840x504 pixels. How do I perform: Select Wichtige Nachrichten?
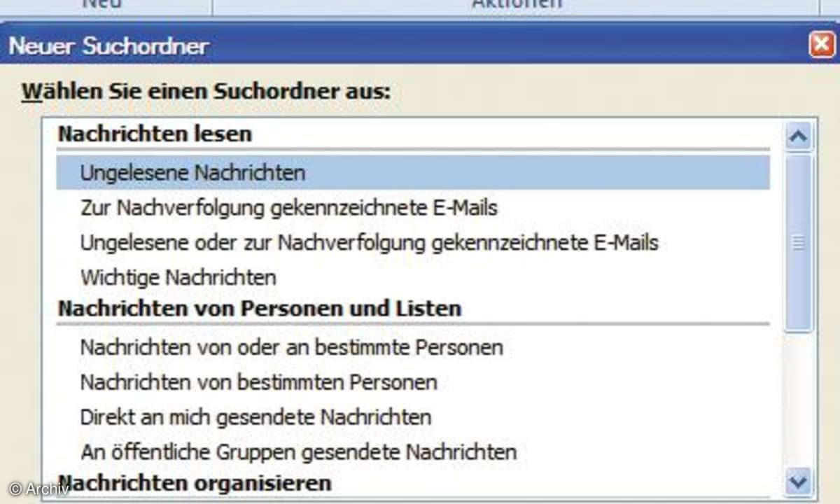tap(178, 277)
